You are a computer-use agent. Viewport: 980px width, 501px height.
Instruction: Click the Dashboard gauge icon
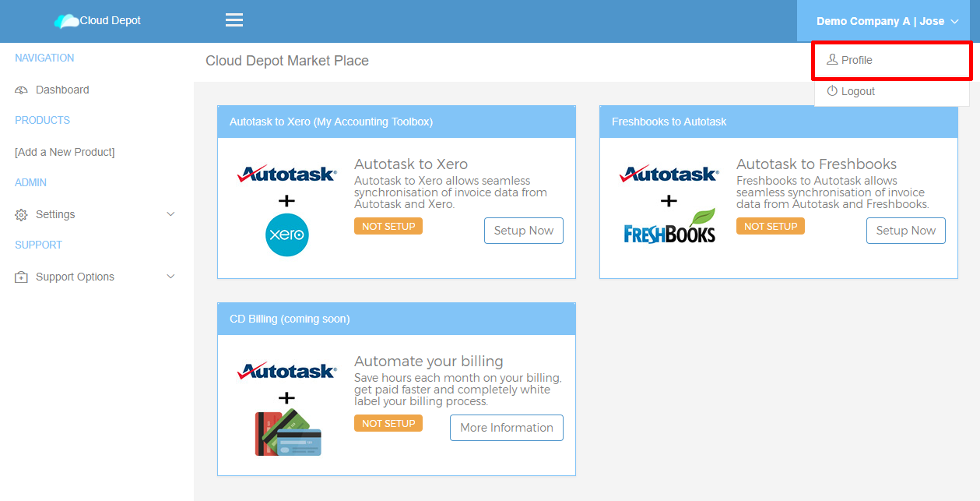[x=22, y=90]
